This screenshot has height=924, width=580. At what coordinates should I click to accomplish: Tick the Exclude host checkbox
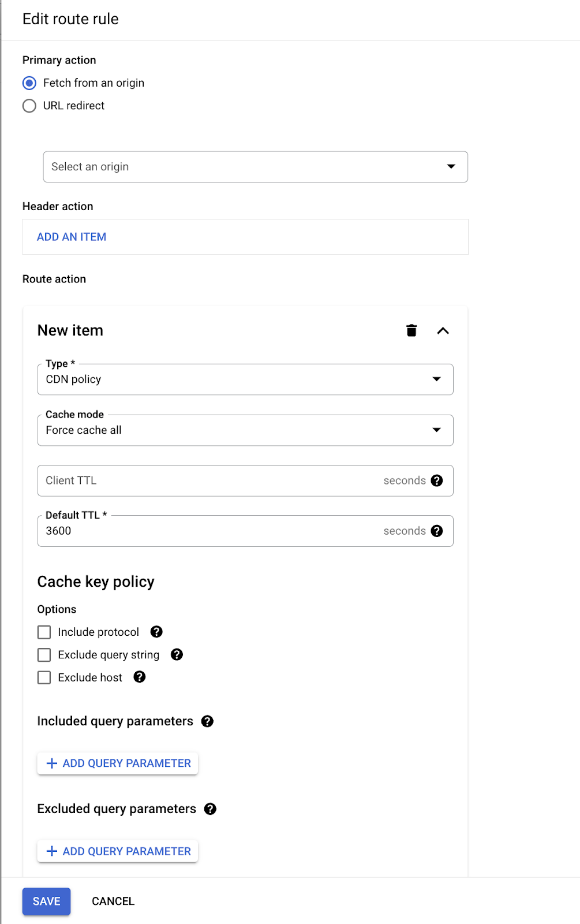[x=44, y=677]
